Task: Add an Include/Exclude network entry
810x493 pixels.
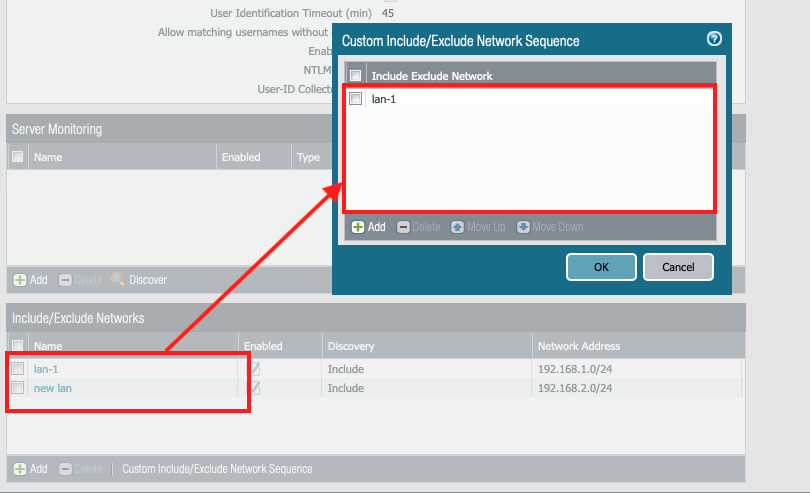Action: (x=30, y=469)
